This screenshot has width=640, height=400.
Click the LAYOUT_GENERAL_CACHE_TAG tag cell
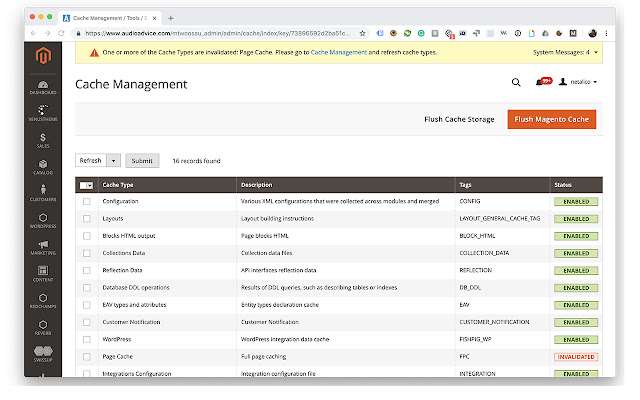click(x=500, y=218)
